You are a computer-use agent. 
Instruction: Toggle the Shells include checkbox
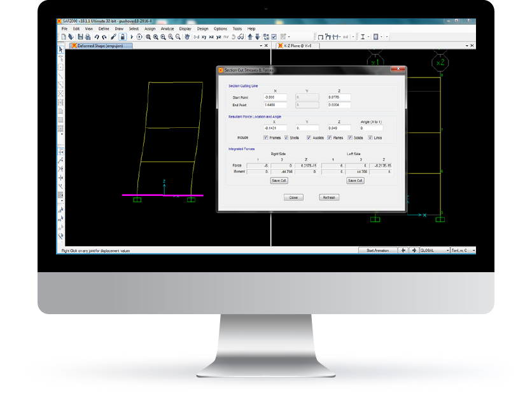coord(286,138)
